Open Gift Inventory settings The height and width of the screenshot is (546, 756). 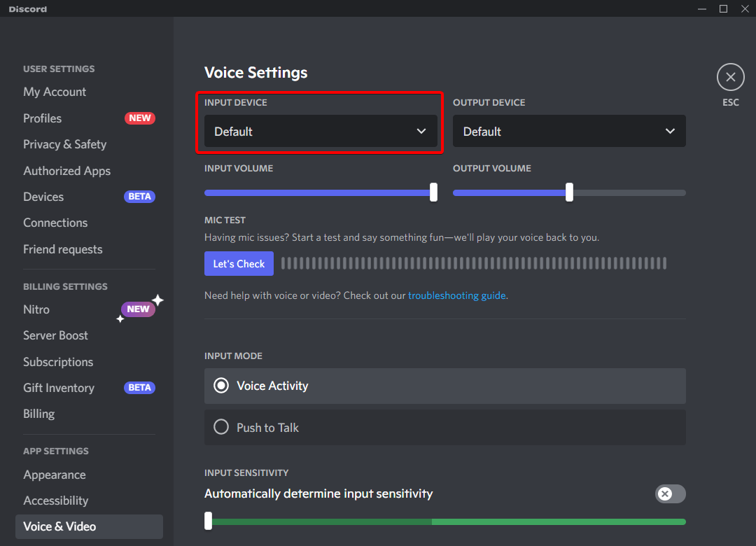59,388
